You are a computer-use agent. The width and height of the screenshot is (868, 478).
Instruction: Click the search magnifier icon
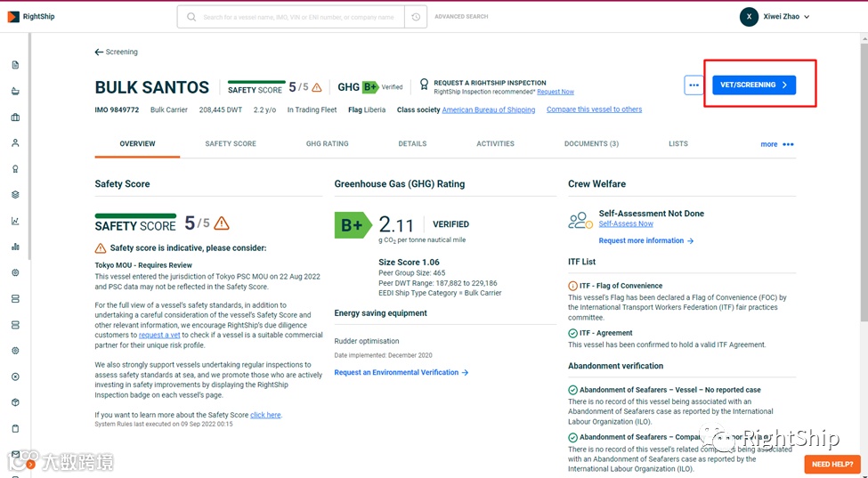click(x=191, y=17)
